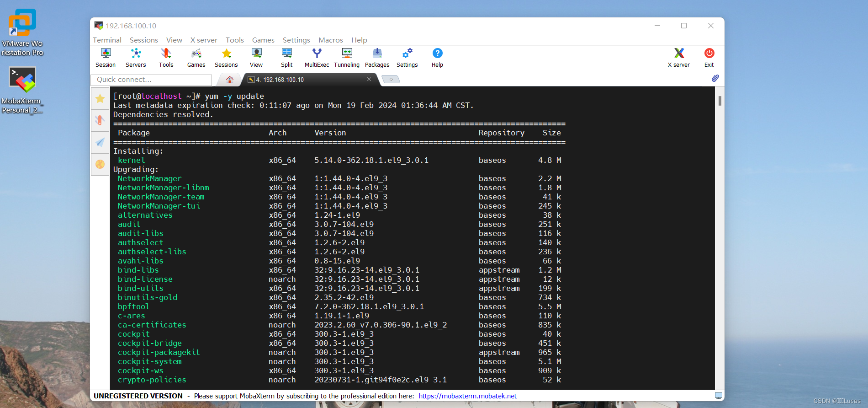This screenshot has height=408, width=868.
Task: Click the Split toolbar icon
Action: [286, 58]
